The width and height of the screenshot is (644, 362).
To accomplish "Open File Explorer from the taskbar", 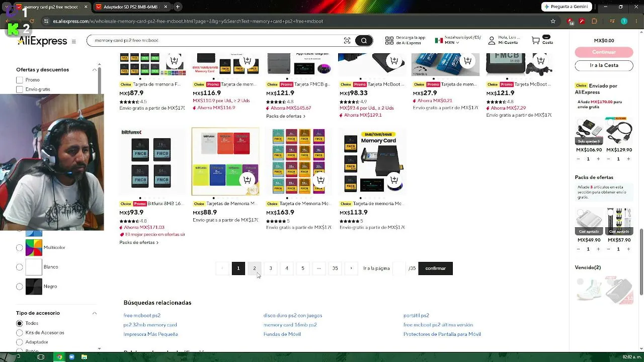I will coord(84,357).
